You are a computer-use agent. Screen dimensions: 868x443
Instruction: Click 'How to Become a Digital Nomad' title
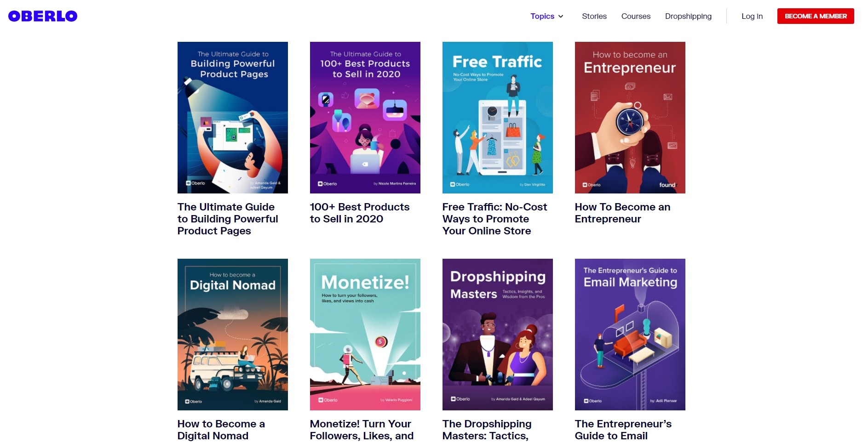(x=221, y=430)
